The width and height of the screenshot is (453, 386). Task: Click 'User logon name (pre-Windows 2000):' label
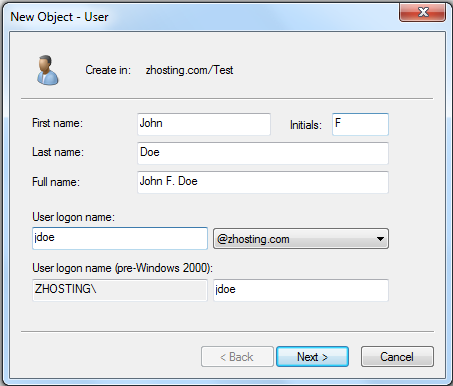(122, 268)
